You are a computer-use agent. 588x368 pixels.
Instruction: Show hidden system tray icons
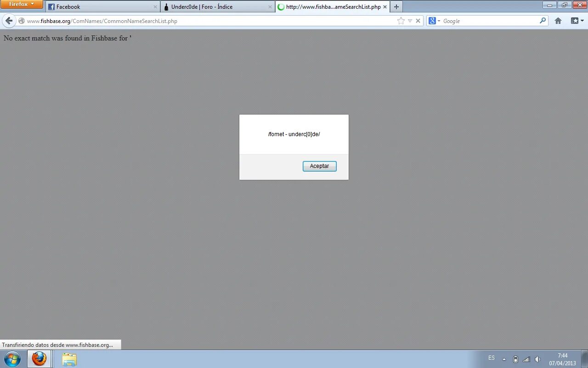point(504,359)
